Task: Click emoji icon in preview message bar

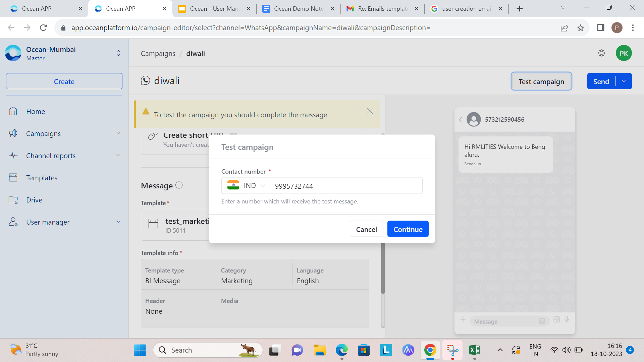Action: click(542, 321)
